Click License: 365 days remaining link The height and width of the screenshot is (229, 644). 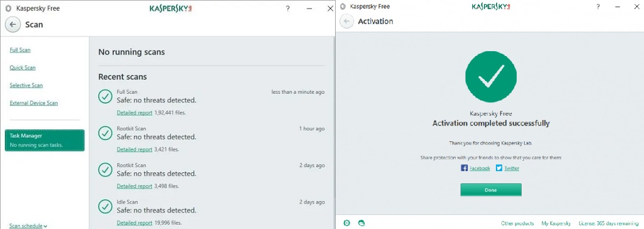click(609, 224)
